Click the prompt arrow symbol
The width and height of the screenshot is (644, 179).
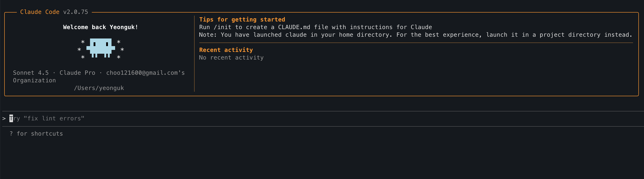(4, 118)
